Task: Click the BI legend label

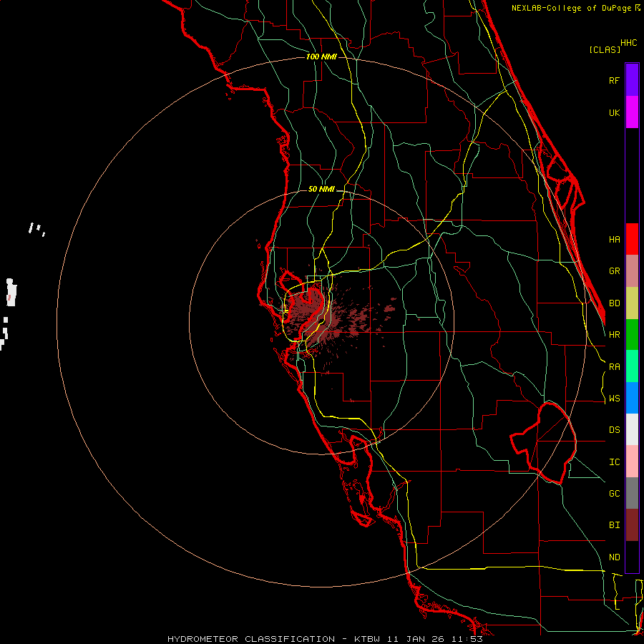Action: tap(614, 525)
